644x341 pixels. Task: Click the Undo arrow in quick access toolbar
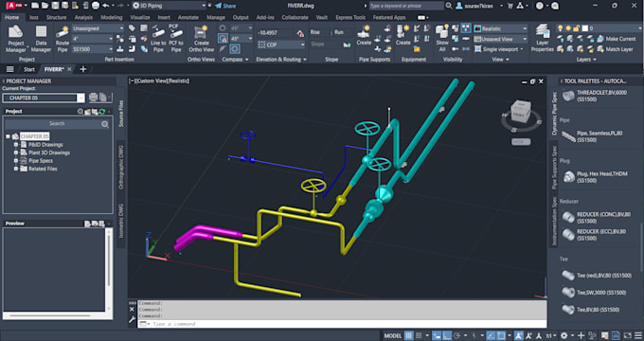[106, 6]
